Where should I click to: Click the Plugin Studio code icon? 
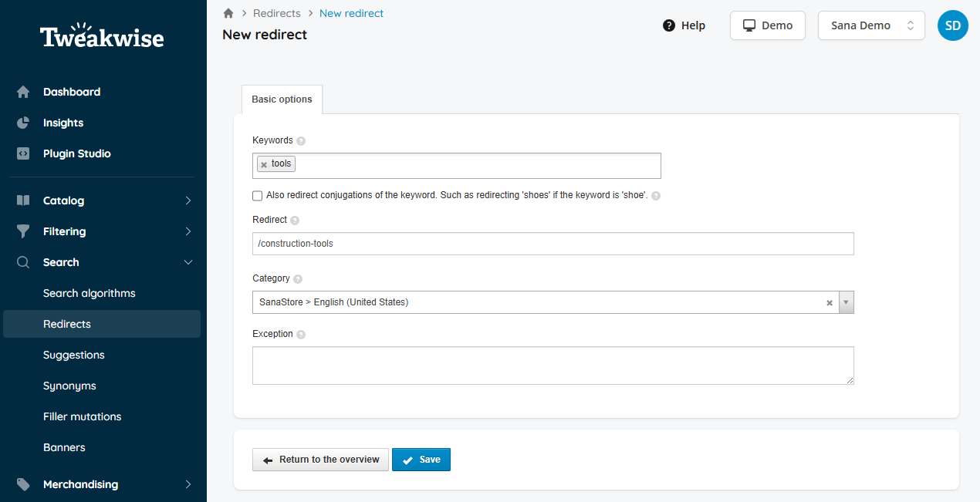23,153
